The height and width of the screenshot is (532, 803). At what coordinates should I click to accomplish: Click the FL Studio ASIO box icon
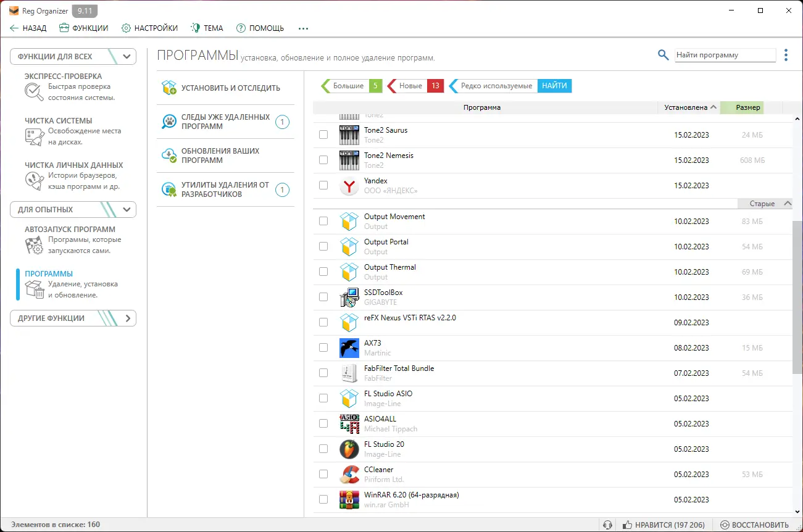(x=349, y=399)
